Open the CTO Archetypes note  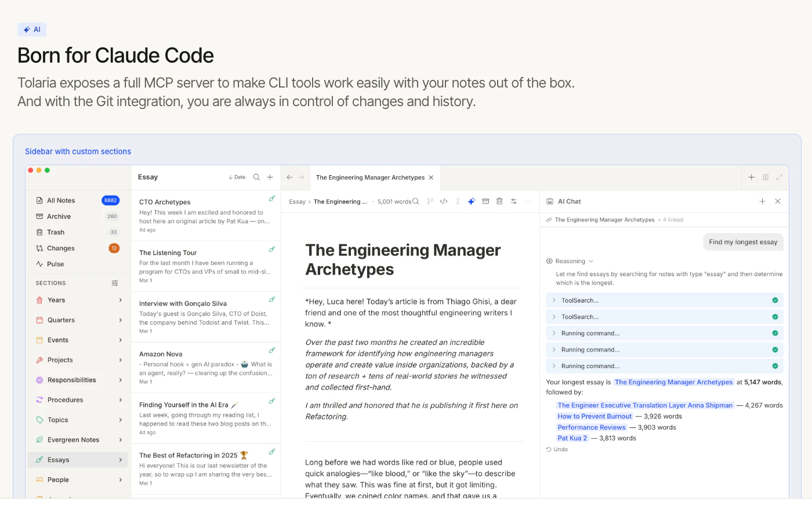point(206,216)
